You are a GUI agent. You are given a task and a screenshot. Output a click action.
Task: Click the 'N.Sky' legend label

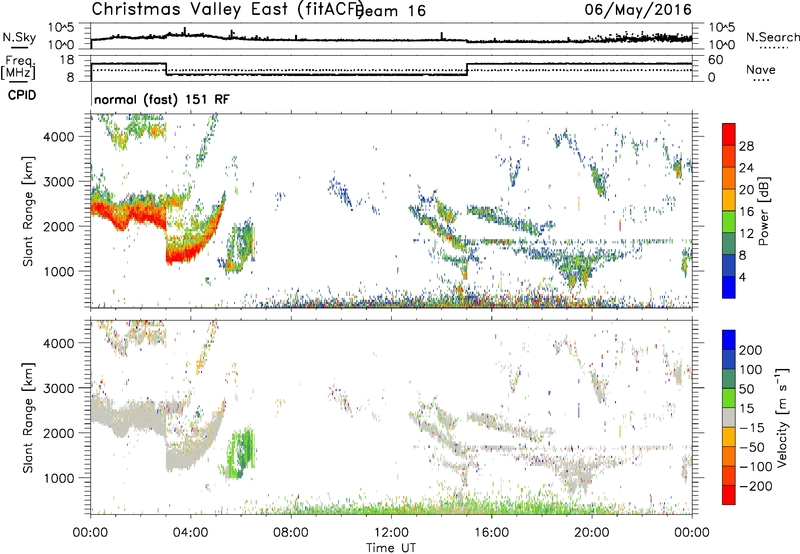click(19, 37)
